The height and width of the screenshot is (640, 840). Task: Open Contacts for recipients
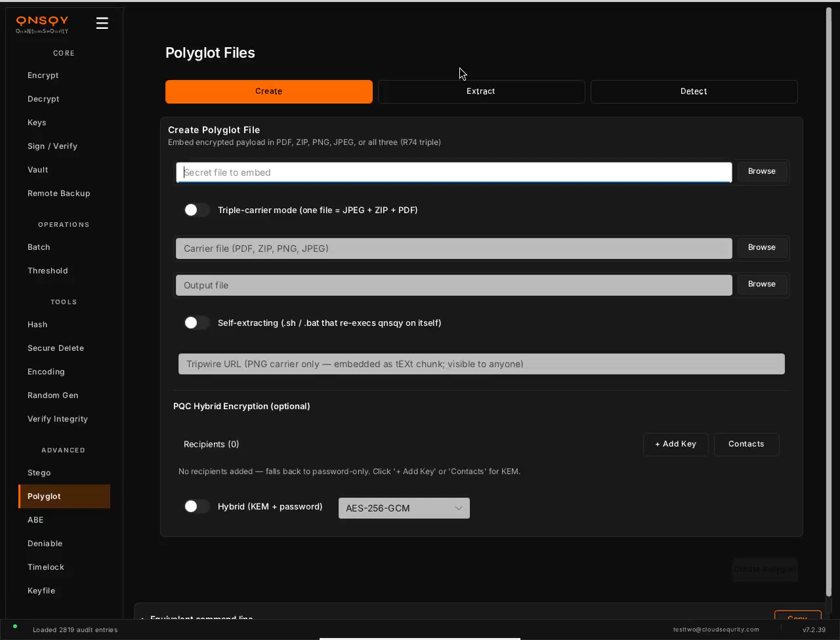click(x=746, y=444)
